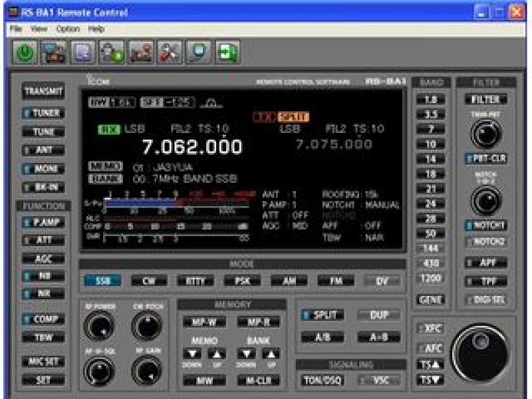532x399 pixels.
Task: Click the TWIN PBT knob
Action: click(486, 134)
